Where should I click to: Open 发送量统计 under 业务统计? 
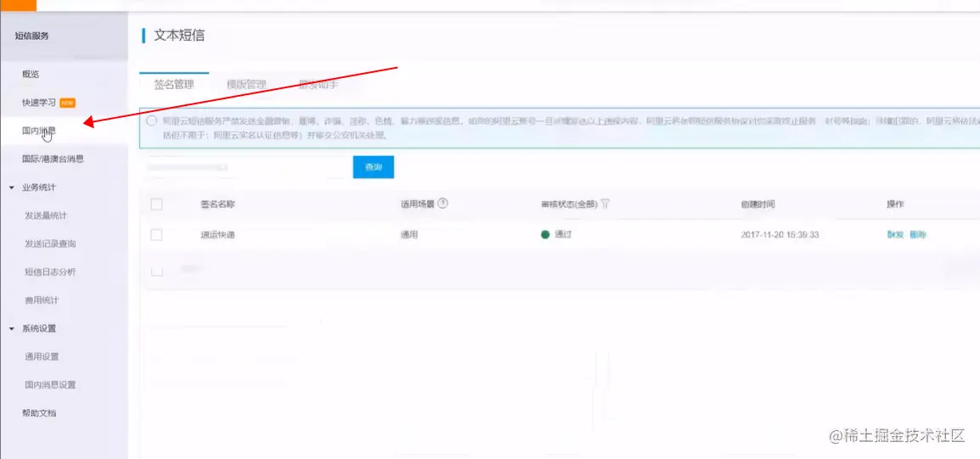pyautogui.click(x=46, y=216)
